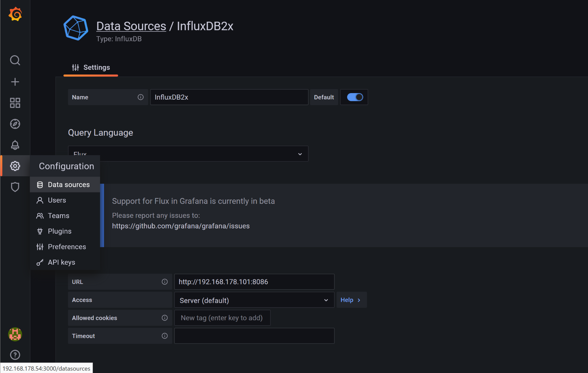Click the Allowed cookies tag input
This screenshot has height=373, width=588.
[222, 318]
